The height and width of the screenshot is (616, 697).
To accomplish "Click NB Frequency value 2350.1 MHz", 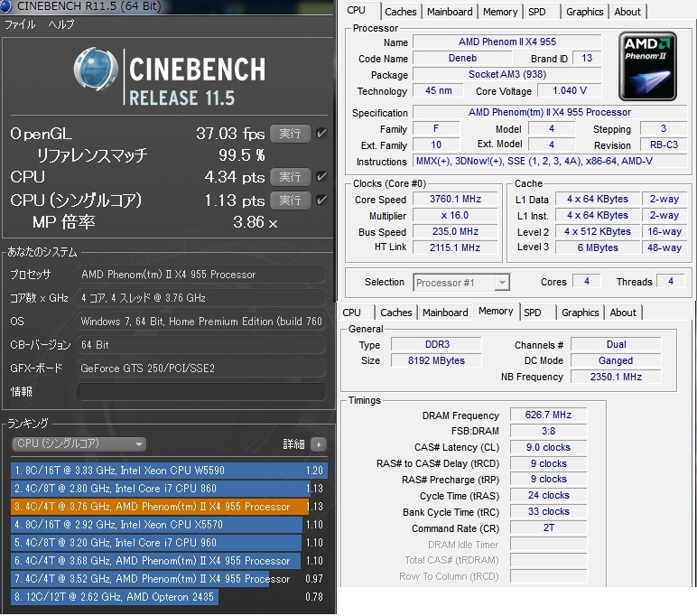I will (616, 377).
